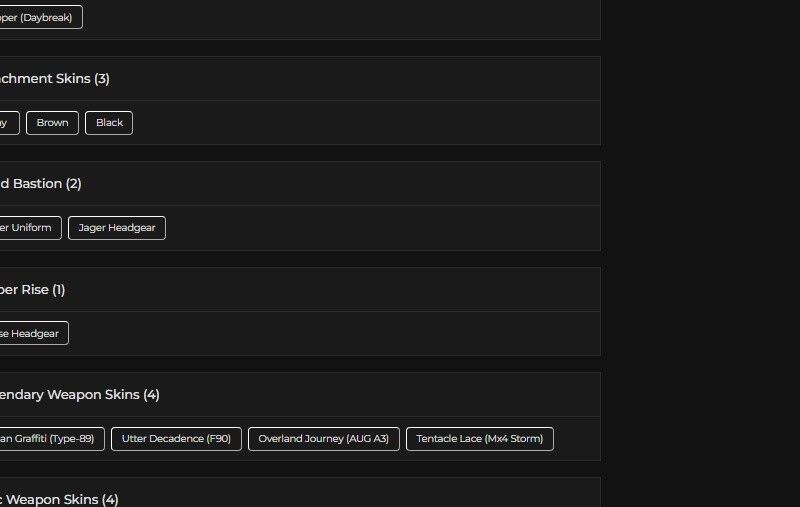Viewport: 800px width, 507px height.
Task: Select the Black attachment skin tag
Action: tap(109, 123)
